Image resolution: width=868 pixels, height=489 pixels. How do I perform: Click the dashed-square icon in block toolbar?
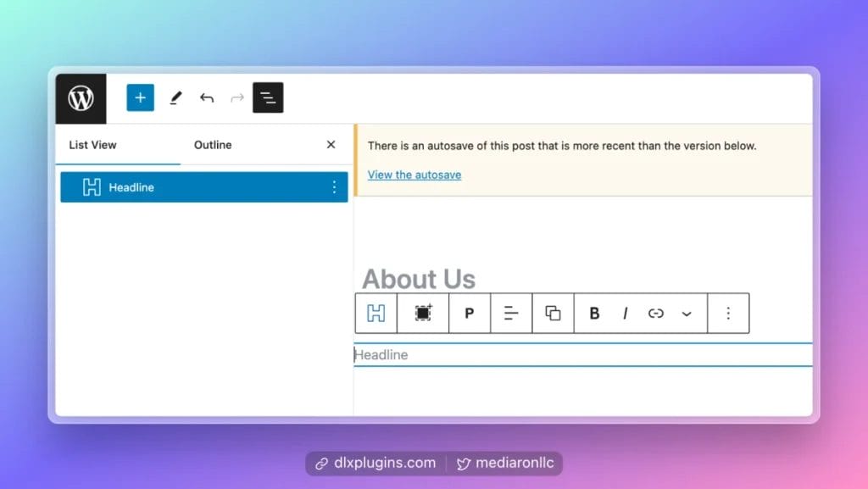pos(423,314)
